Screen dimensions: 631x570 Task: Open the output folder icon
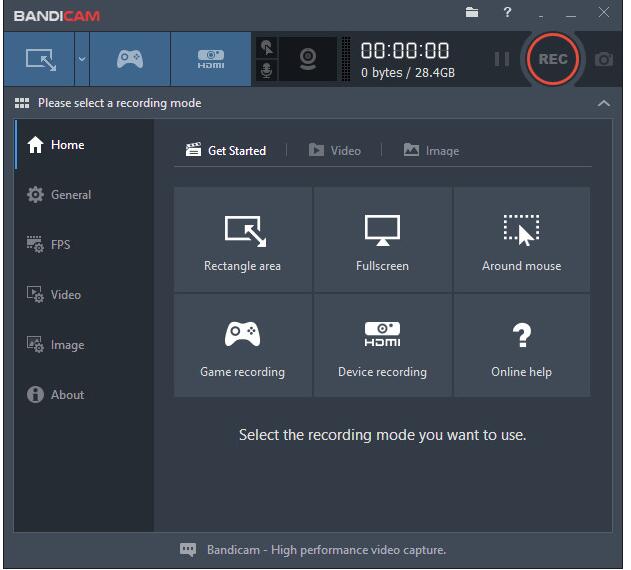(472, 12)
